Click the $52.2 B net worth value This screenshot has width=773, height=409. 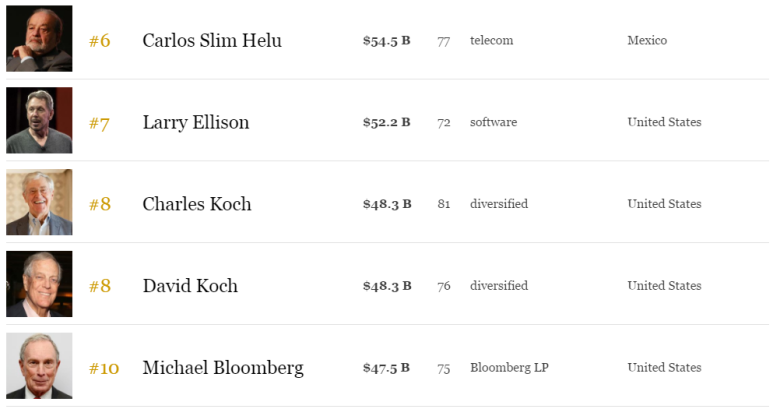click(386, 123)
